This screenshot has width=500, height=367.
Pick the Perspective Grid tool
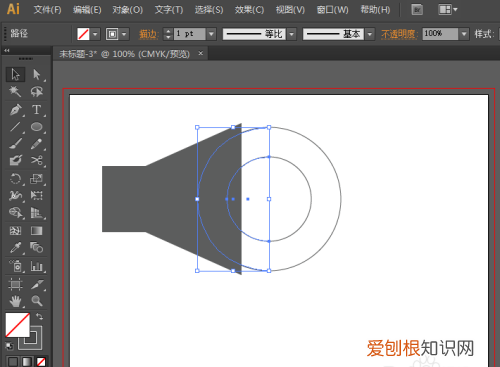coord(37,212)
